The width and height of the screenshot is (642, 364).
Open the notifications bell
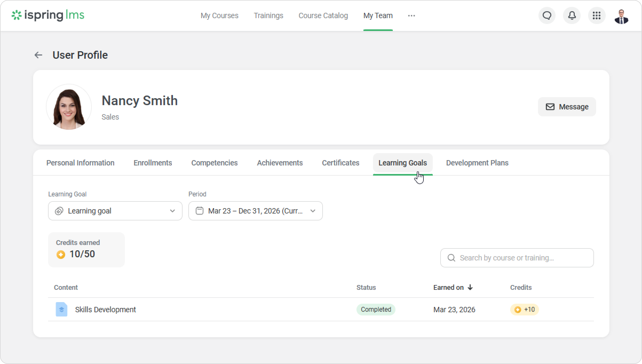pos(572,16)
